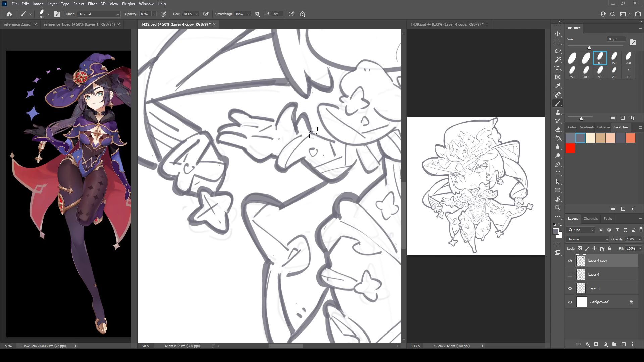Select the Blur tool
This screenshot has height=362, width=644.
(x=558, y=147)
